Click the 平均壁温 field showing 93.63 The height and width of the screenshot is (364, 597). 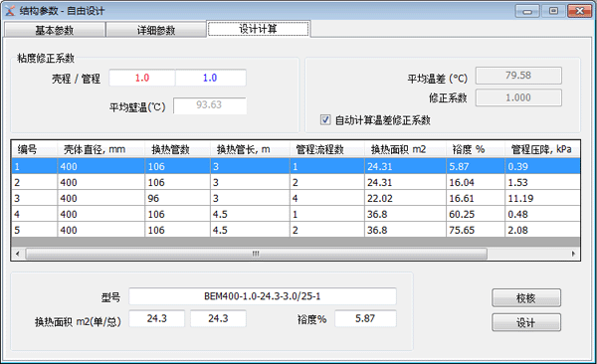(x=210, y=105)
